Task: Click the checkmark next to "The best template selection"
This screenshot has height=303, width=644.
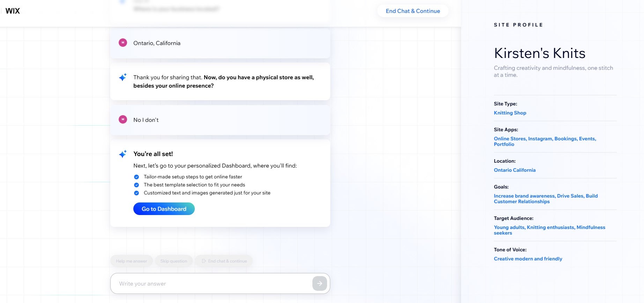Action: pyautogui.click(x=136, y=185)
